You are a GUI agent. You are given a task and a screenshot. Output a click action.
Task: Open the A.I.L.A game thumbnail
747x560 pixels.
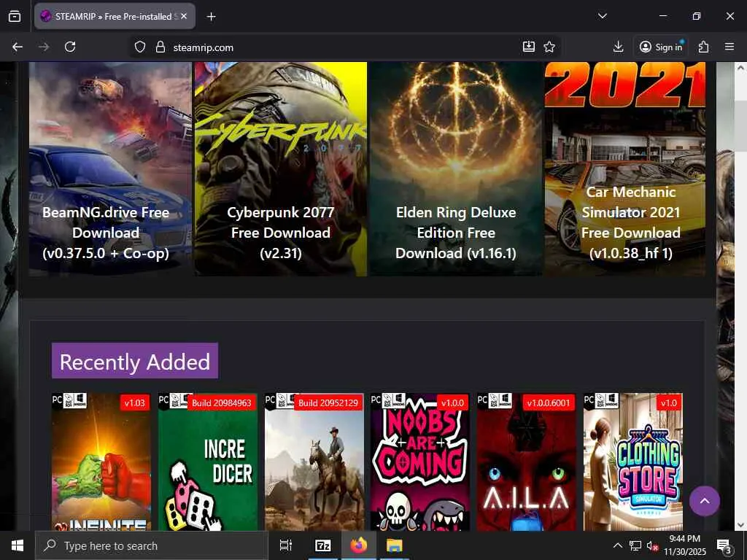527,462
